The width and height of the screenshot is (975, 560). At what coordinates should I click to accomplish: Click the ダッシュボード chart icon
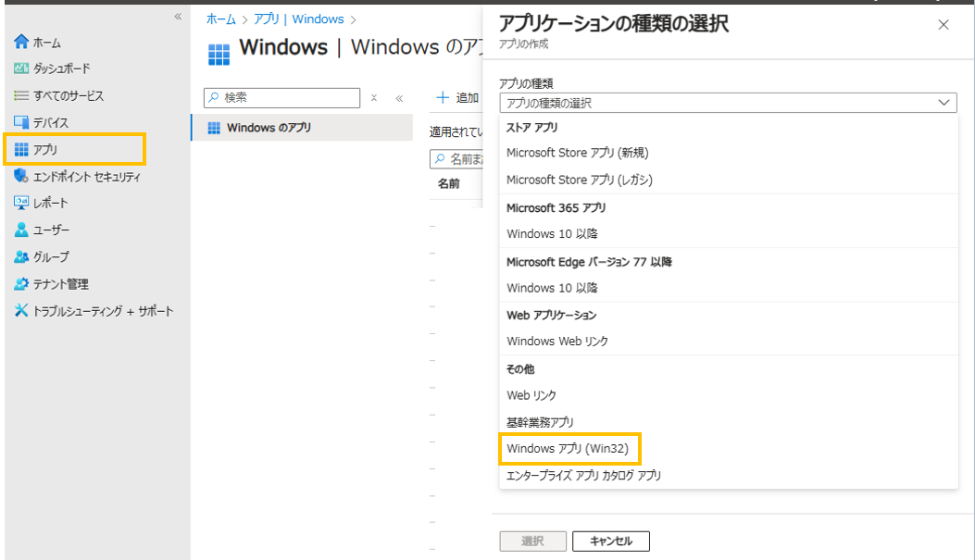21,68
